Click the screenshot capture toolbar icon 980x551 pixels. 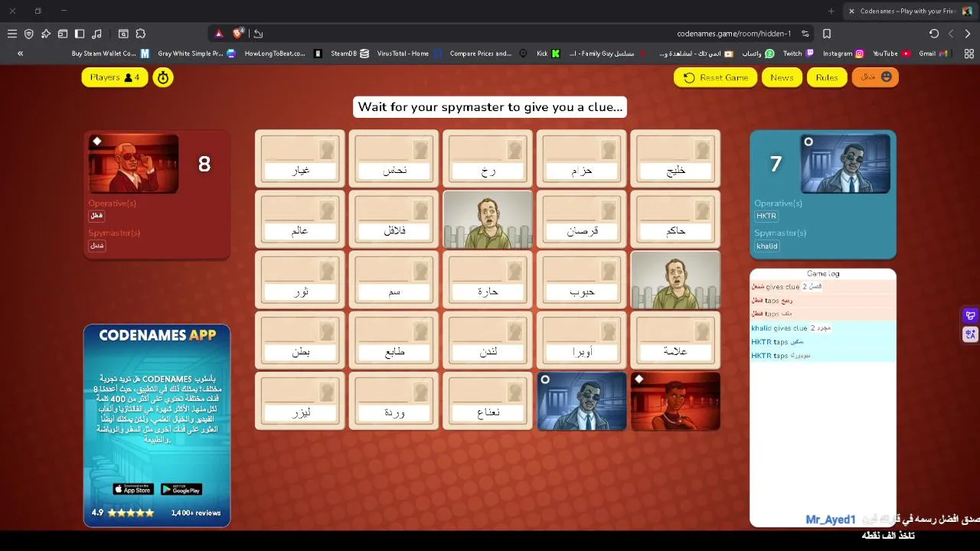click(123, 34)
